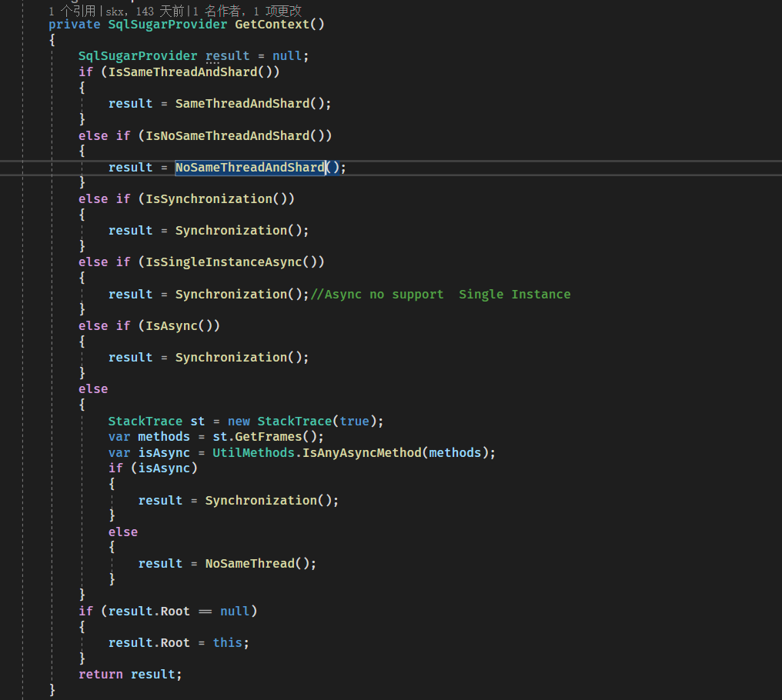
Task: Click the private access modifier keyword
Action: [x=74, y=24]
